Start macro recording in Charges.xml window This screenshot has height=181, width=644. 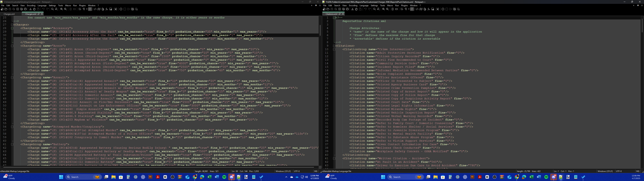click(x=121, y=9)
